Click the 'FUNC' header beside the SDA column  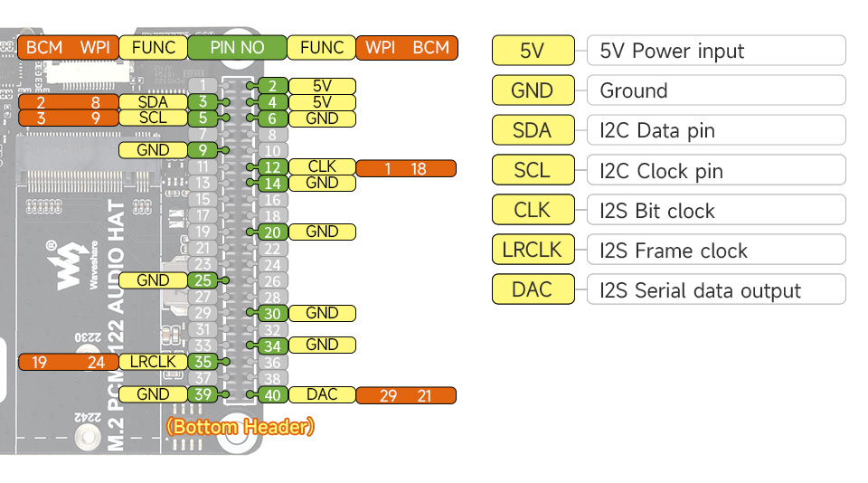tap(154, 48)
